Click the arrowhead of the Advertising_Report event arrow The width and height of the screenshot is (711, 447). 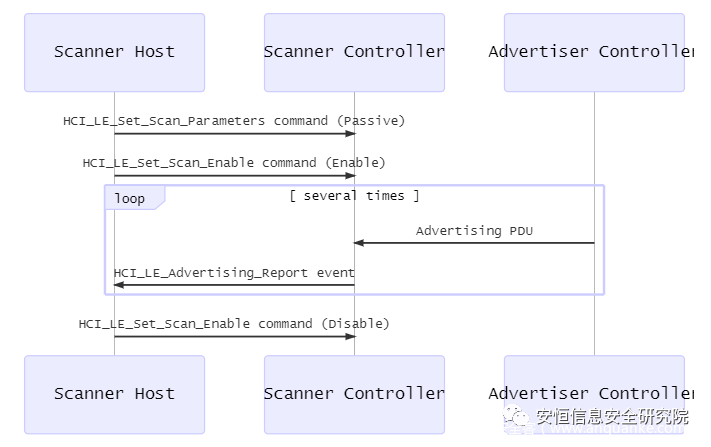tap(119, 285)
